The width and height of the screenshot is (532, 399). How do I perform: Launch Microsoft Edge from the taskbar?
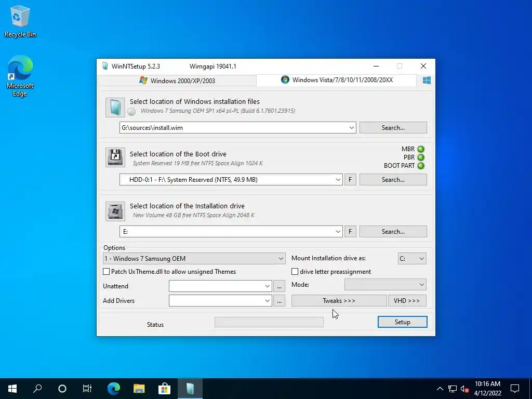click(x=114, y=389)
